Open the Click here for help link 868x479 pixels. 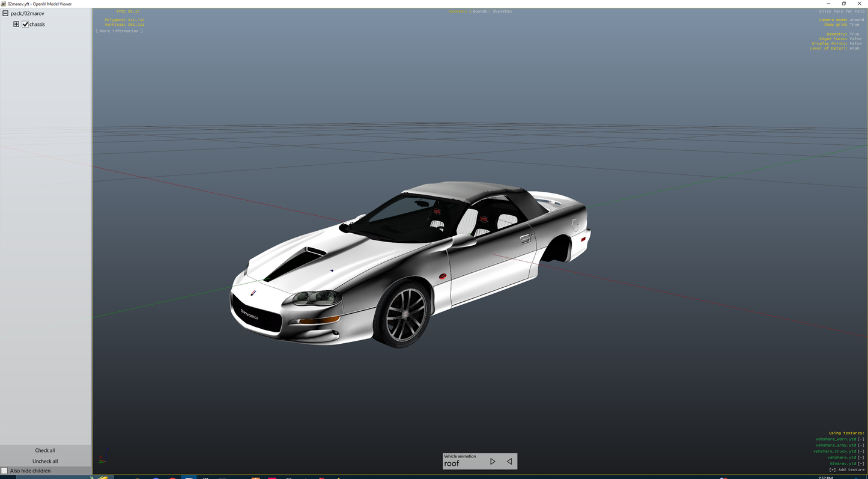tap(842, 11)
